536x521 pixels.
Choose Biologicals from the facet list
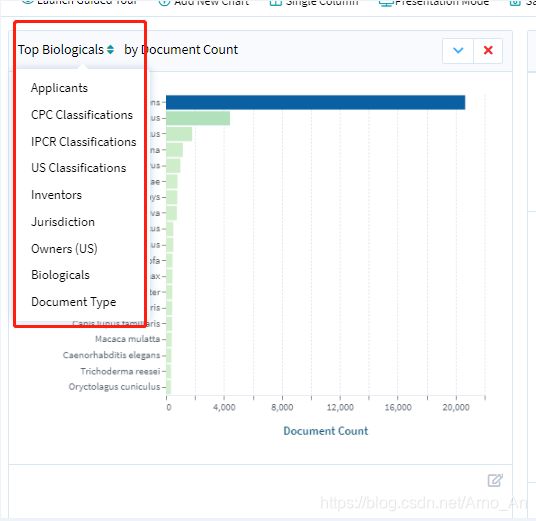[60, 275]
